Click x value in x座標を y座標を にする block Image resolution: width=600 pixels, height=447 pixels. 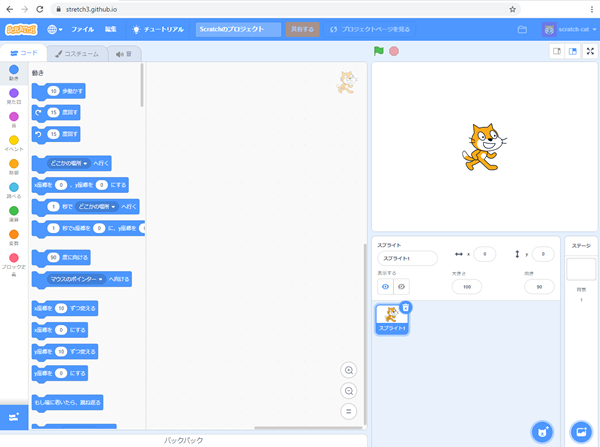click(61, 185)
